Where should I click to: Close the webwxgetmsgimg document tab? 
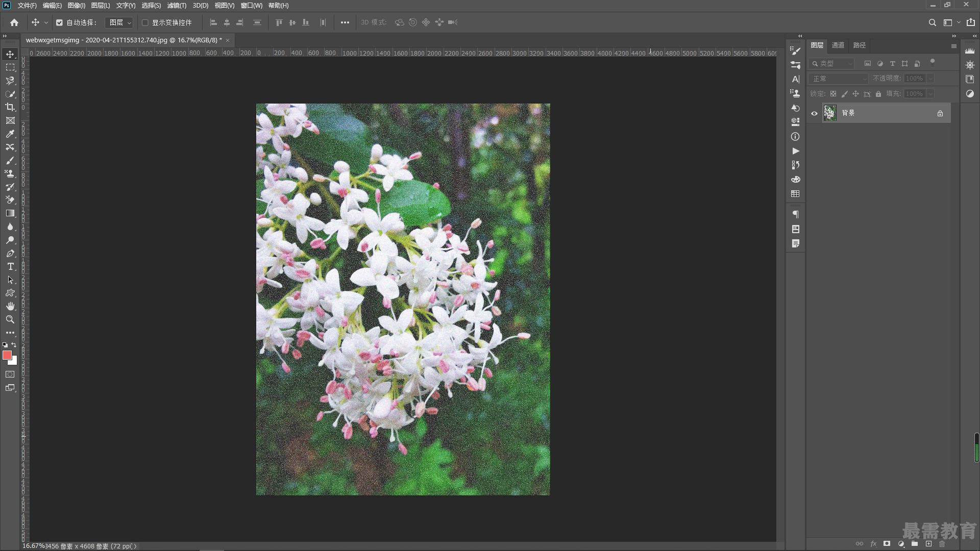228,40
